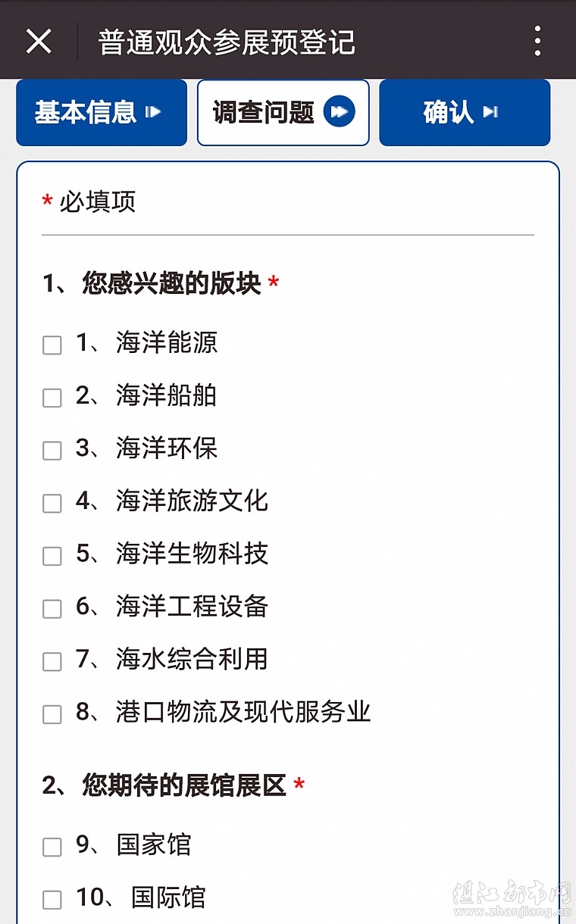Close the registration page with X icon
Image resolution: width=576 pixels, height=924 pixels.
click(x=39, y=41)
